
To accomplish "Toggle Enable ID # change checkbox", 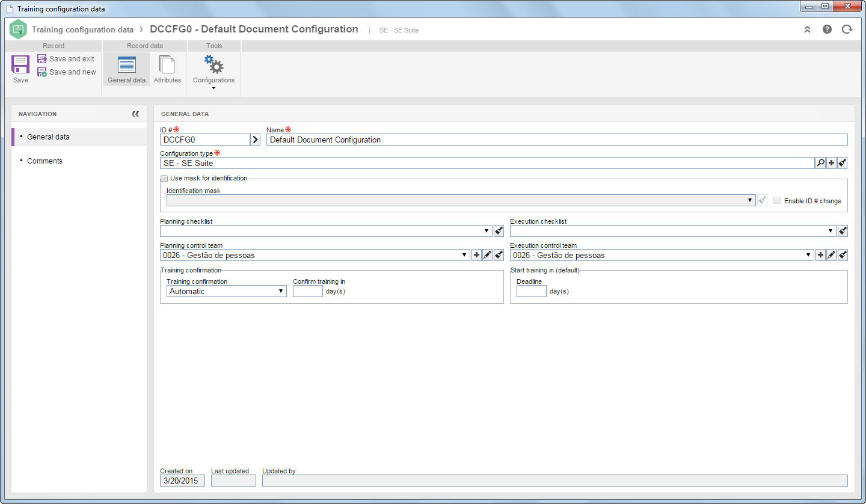I will point(777,201).
